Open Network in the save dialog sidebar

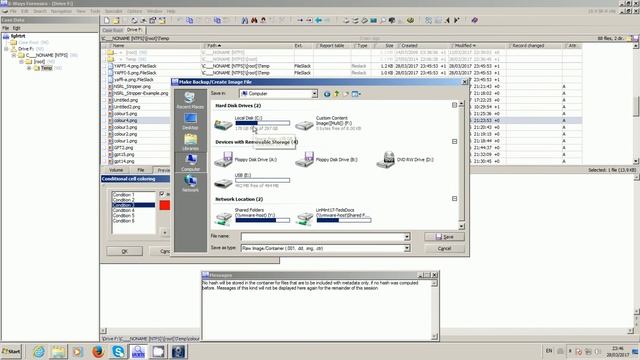[x=190, y=183]
